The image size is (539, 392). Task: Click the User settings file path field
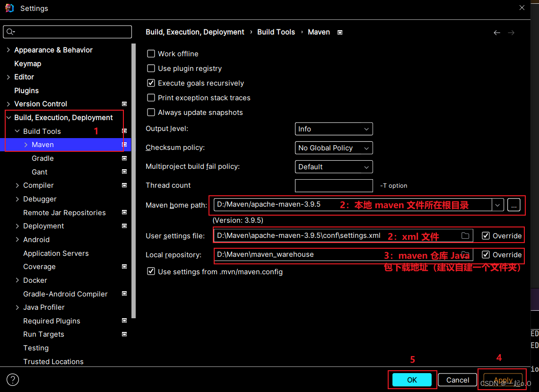tap(343, 235)
